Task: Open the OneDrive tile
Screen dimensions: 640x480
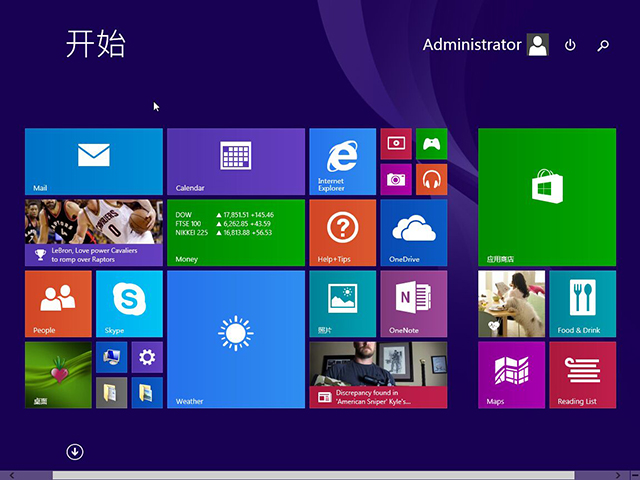Action: tap(413, 233)
